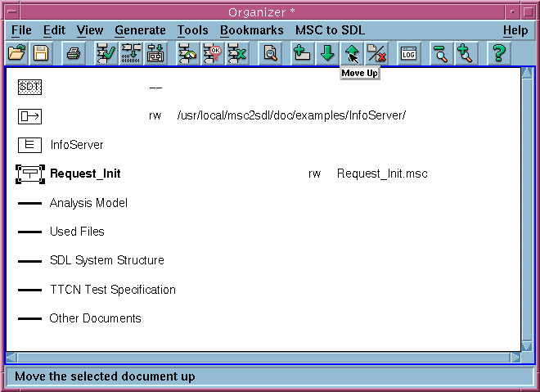Click the /usr/local/msc2sdl/doc/examples/InfoServer/ path

click(291, 115)
